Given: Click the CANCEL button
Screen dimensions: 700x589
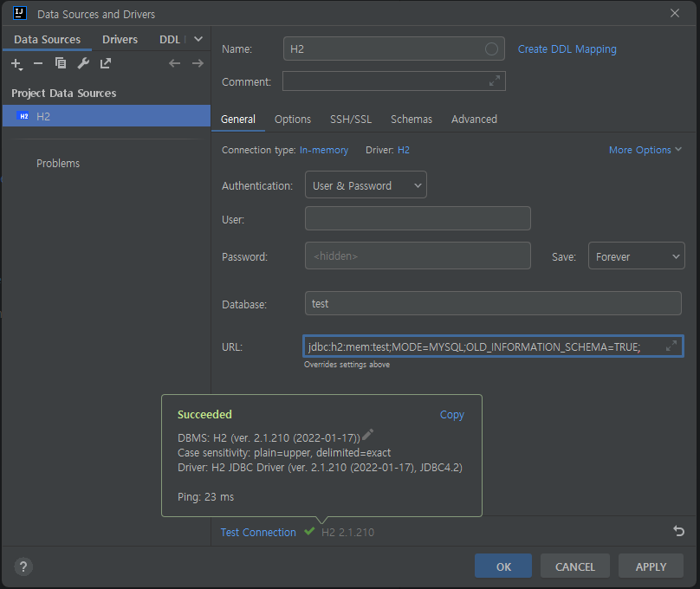Looking at the screenshot, I should tap(575, 566).
